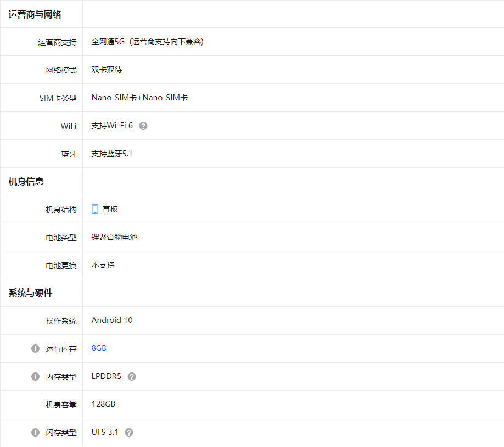Image resolution: width=504 pixels, height=447 pixels.
Task: Click the question mark next to LPDDR5
Action: (x=132, y=377)
